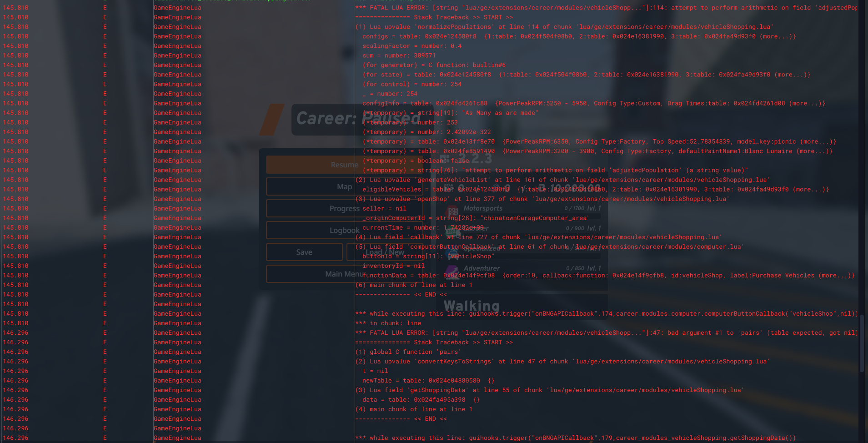Click the "(*temporary) = number: 253" line

pyautogui.click(x=410, y=122)
